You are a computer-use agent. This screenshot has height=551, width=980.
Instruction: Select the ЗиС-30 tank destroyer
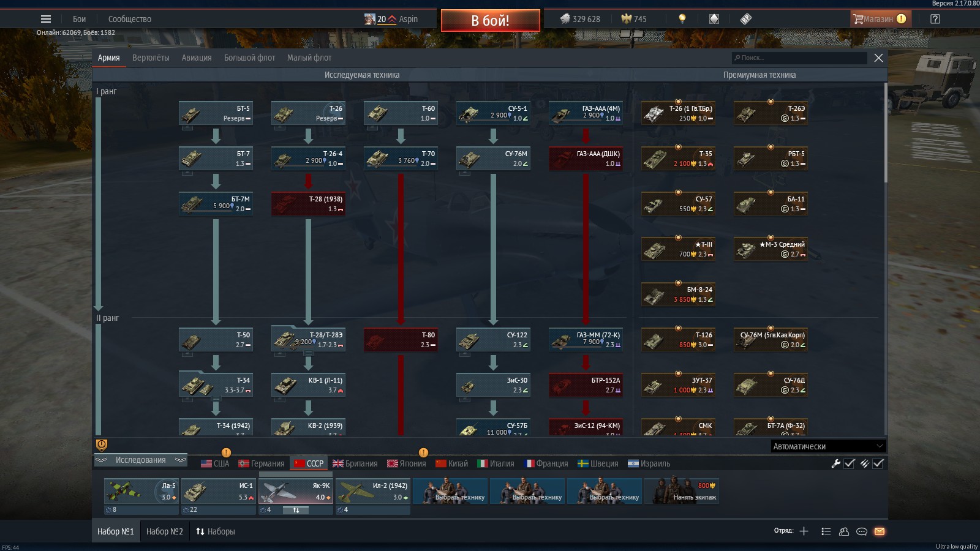click(493, 385)
